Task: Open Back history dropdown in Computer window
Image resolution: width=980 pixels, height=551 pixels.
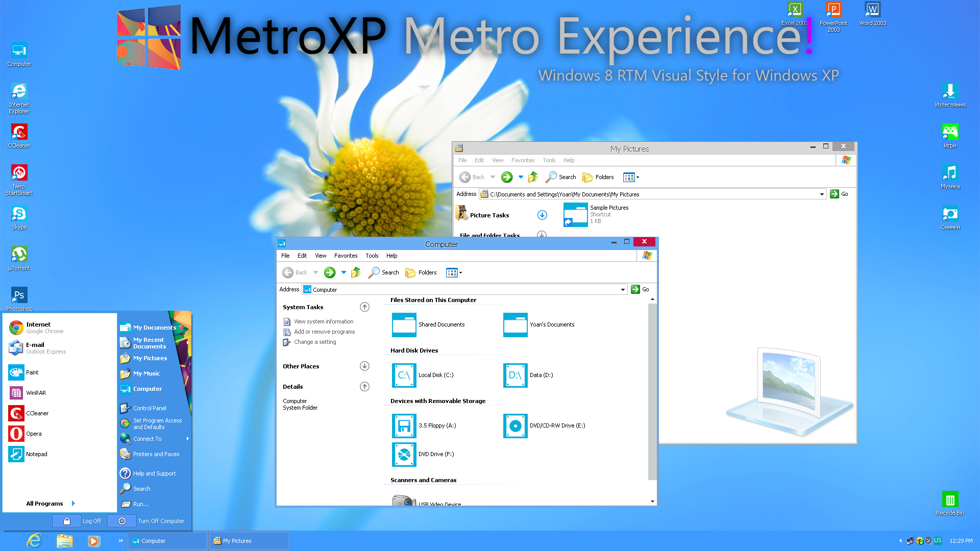Action: [315, 272]
